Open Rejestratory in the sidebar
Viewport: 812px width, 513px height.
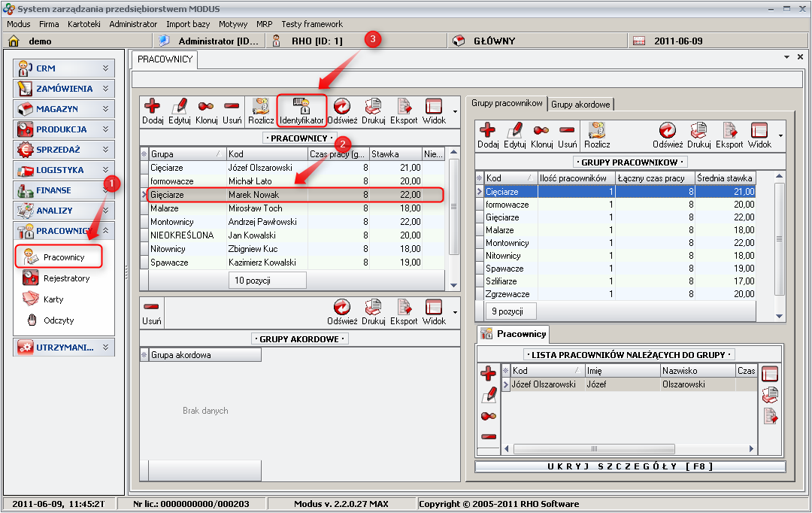tap(66, 278)
